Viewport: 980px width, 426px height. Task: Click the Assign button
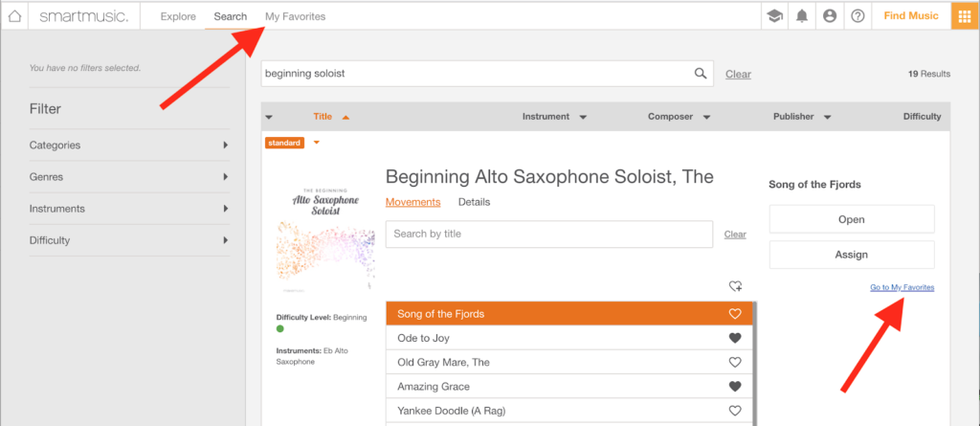[851, 255]
